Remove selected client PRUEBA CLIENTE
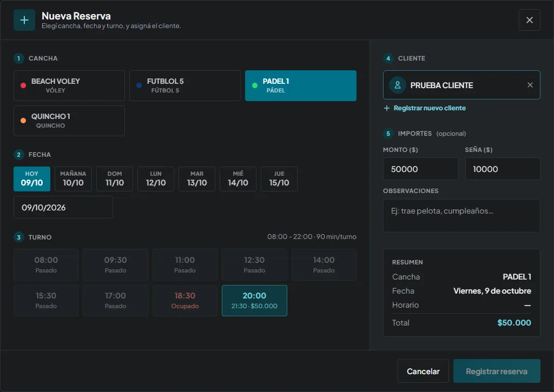 coord(530,85)
